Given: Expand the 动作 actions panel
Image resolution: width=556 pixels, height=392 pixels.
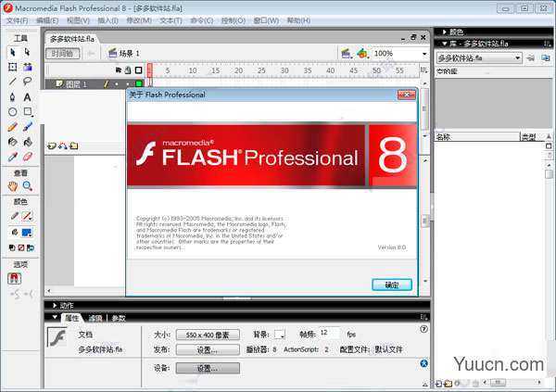Looking at the screenshot, I should pyautogui.click(x=55, y=305).
